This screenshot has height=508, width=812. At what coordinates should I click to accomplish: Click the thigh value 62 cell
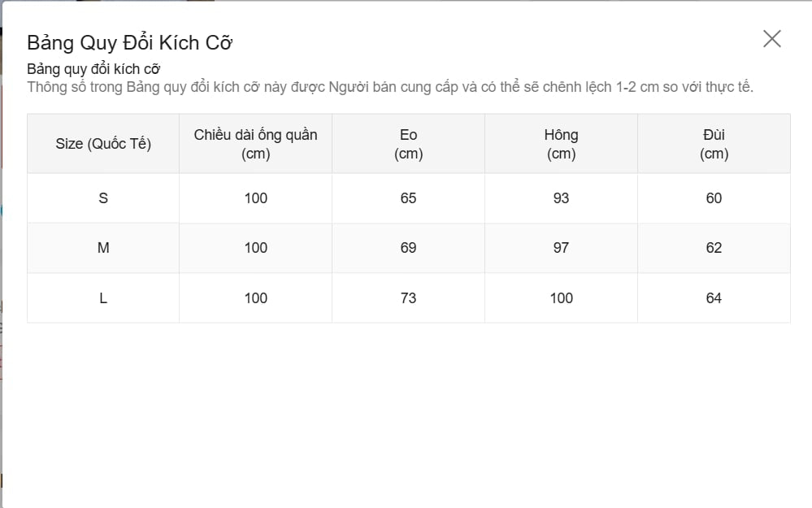(x=714, y=248)
